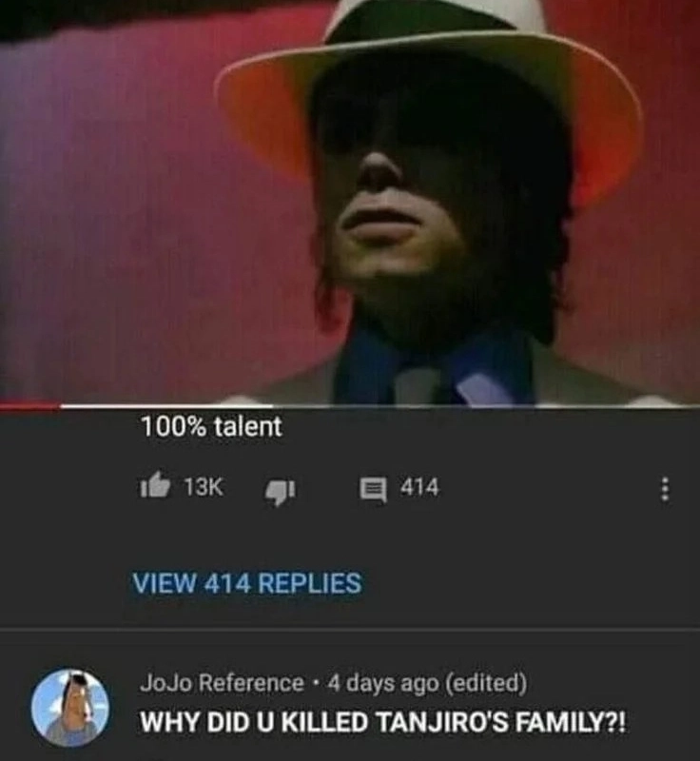Select the "WHY DID U KILLED TANJIRO'S FAMILY?!" comment
The height and width of the screenshot is (761, 700).
click(x=383, y=722)
